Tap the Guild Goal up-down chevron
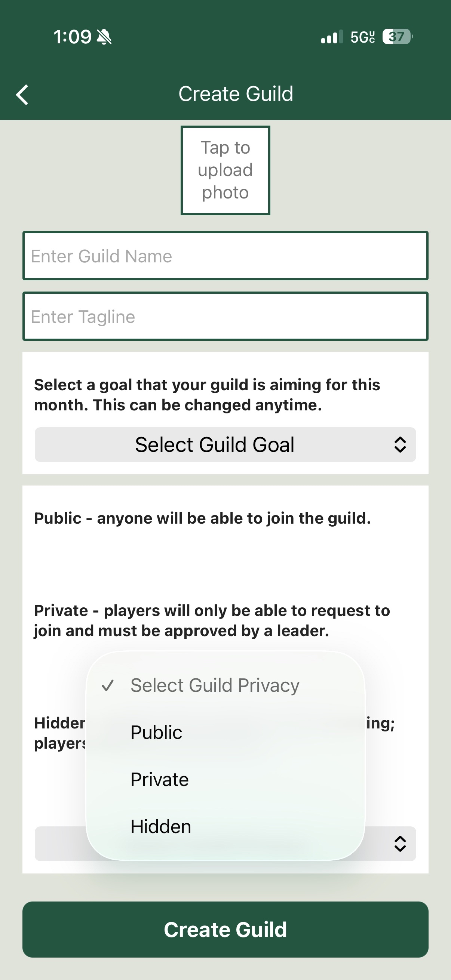 pos(400,444)
